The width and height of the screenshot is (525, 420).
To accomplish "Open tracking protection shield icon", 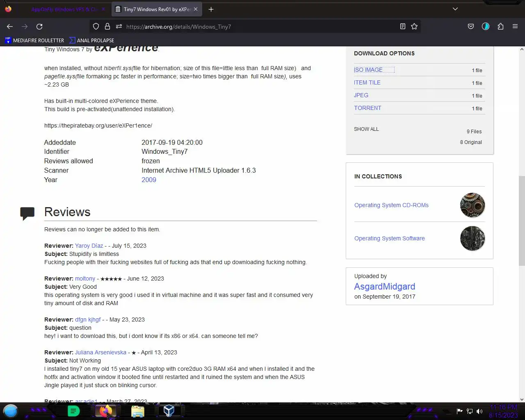I will pos(96,27).
